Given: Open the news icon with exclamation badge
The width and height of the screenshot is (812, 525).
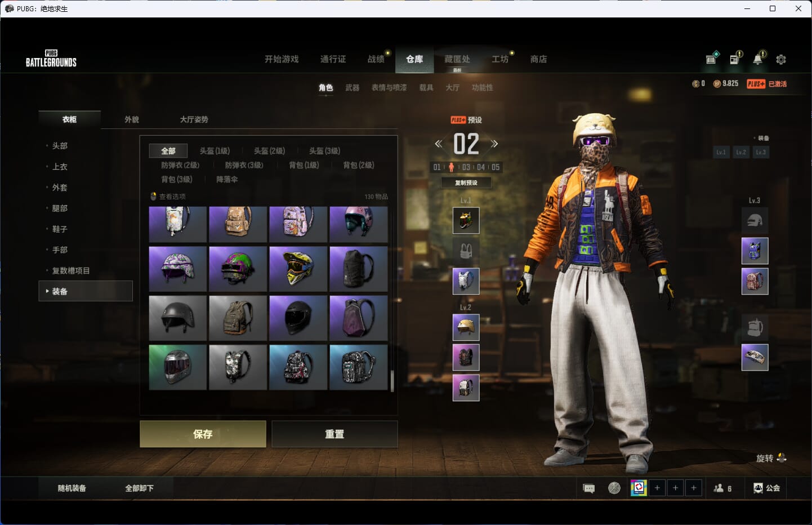Looking at the screenshot, I should click(735, 59).
